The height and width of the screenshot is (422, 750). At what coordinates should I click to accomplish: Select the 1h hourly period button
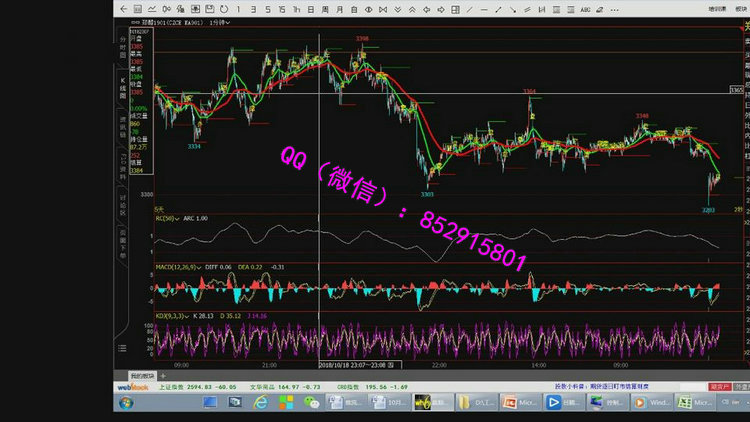pyautogui.click(x=294, y=8)
